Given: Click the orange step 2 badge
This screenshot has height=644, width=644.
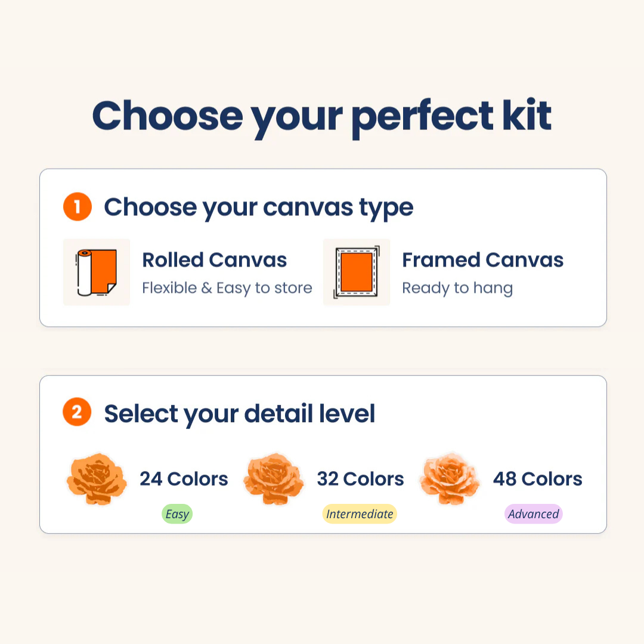Looking at the screenshot, I should pyautogui.click(x=78, y=413).
